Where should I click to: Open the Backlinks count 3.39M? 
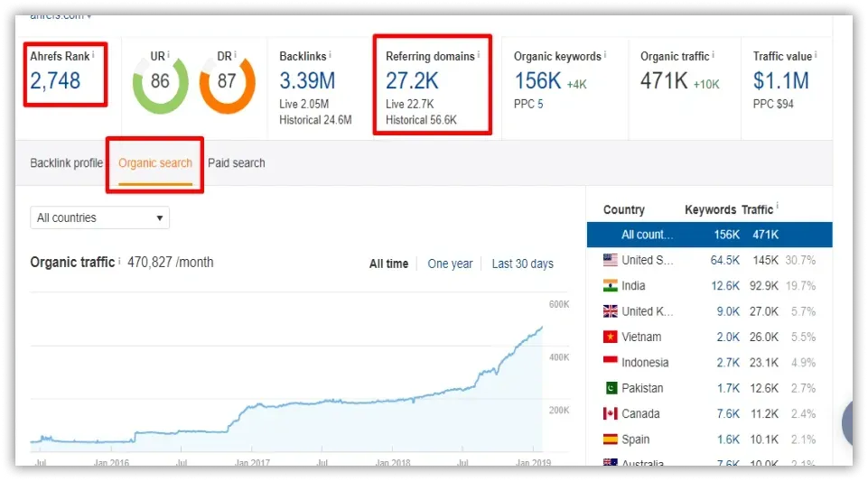[307, 80]
